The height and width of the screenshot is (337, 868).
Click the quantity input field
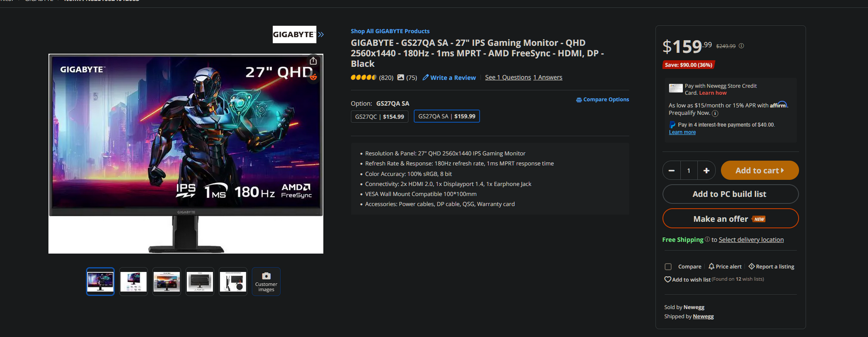coord(689,171)
